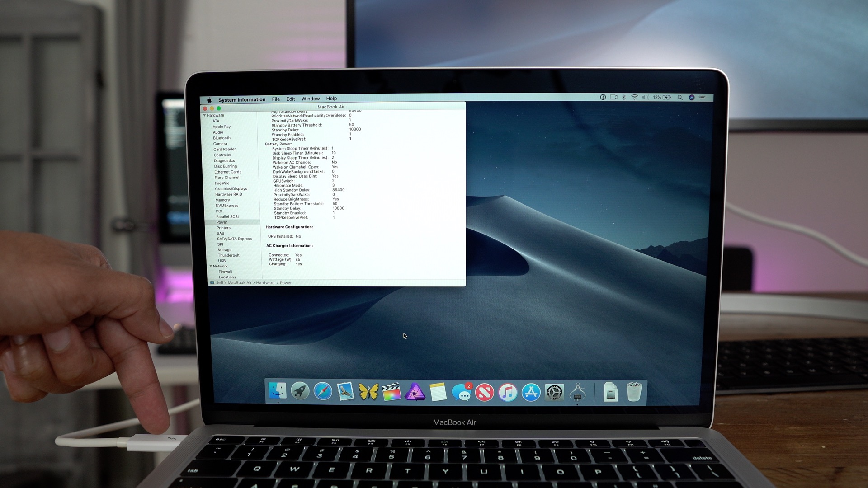Open System Preferences from dock
This screenshot has height=488, width=868.
(554, 392)
